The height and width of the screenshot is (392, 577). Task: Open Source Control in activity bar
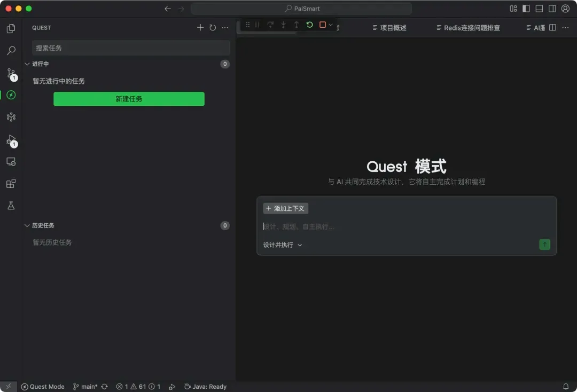point(11,74)
